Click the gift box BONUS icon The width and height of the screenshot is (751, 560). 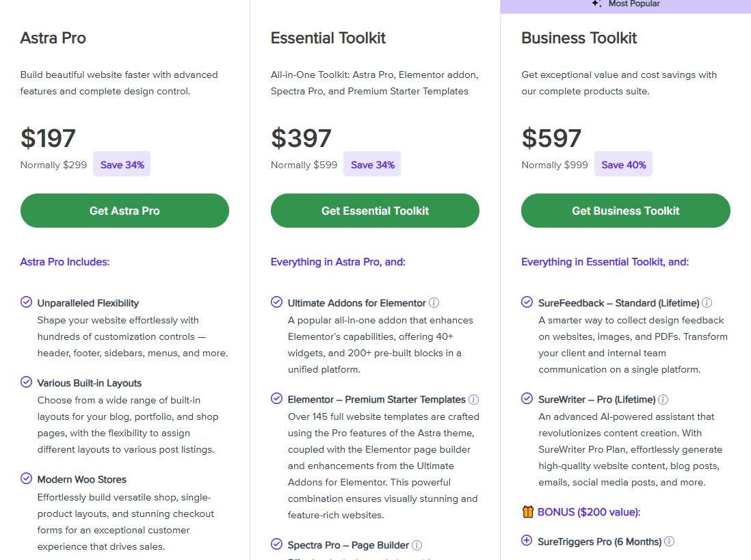click(x=527, y=512)
